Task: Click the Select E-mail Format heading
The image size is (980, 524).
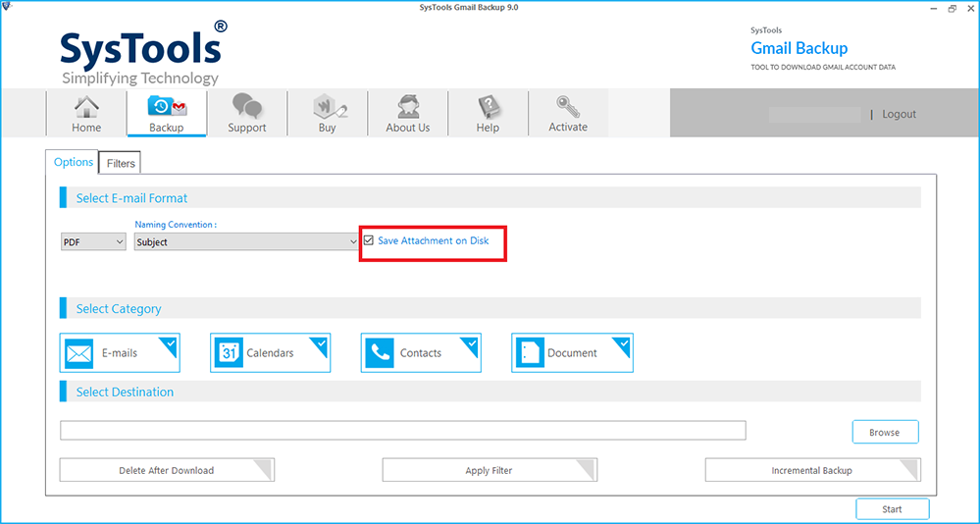Action: click(131, 198)
